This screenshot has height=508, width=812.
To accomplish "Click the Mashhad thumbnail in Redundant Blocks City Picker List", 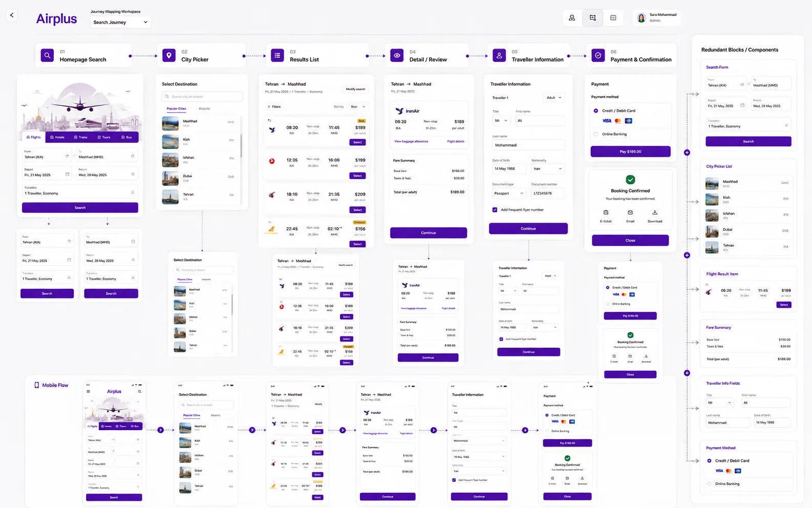I will tap(712, 183).
